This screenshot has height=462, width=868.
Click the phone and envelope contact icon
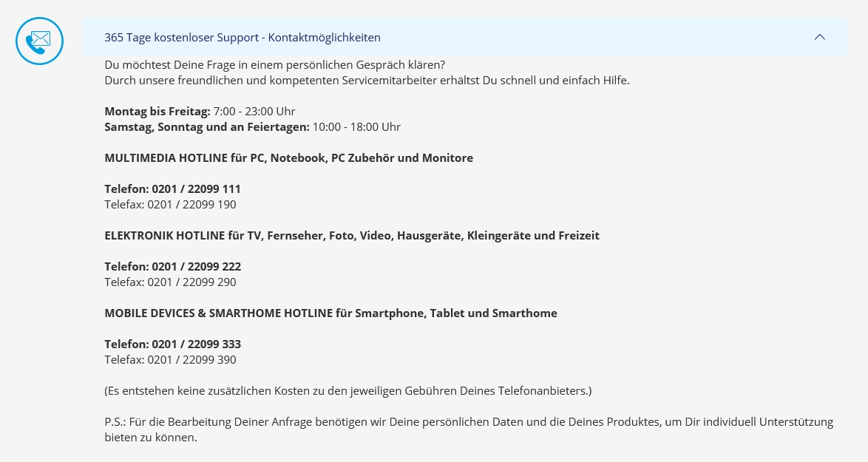(x=39, y=41)
